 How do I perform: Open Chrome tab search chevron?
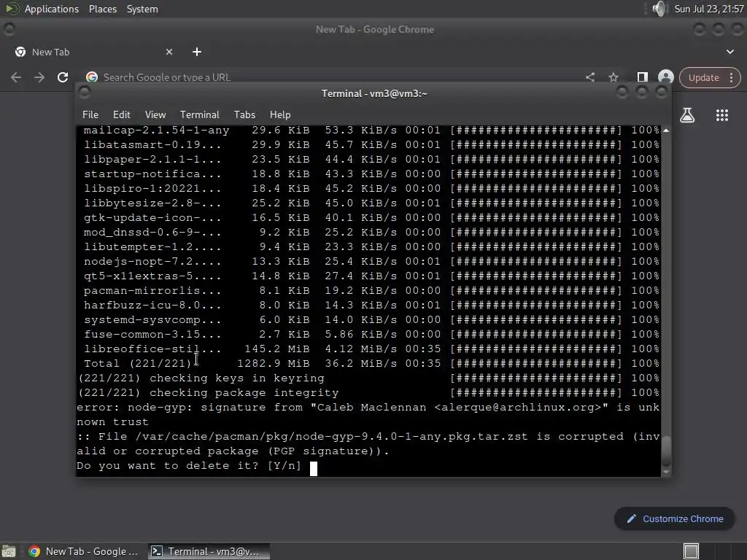click(x=729, y=52)
